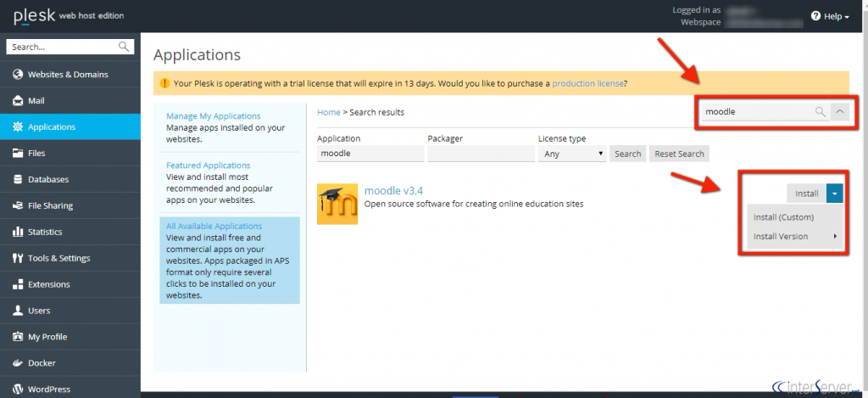
Task: Go to Home breadcrumb link
Action: (328, 112)
